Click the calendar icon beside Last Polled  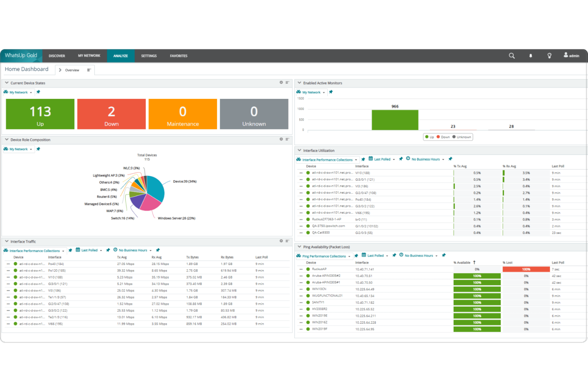(x=78, y=250)
